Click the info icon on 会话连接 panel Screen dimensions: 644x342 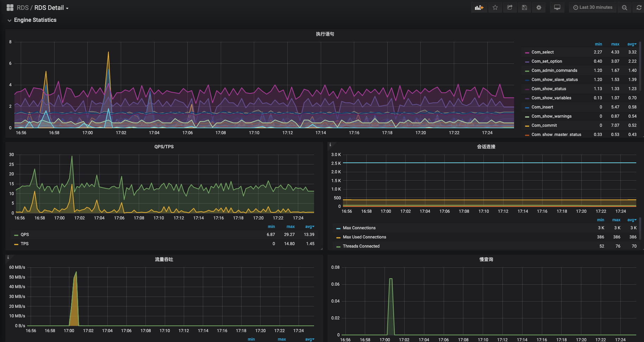[x=330, y=145]
